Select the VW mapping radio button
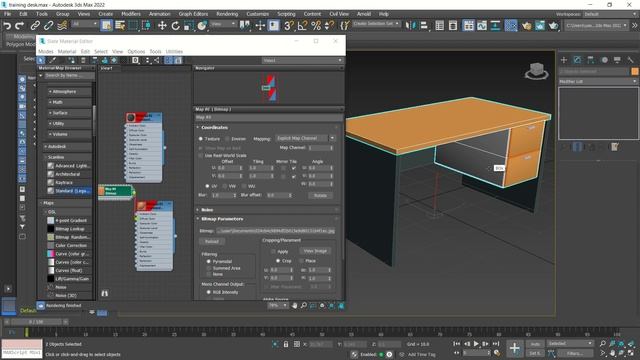640x360 pixels. (225, 186)
